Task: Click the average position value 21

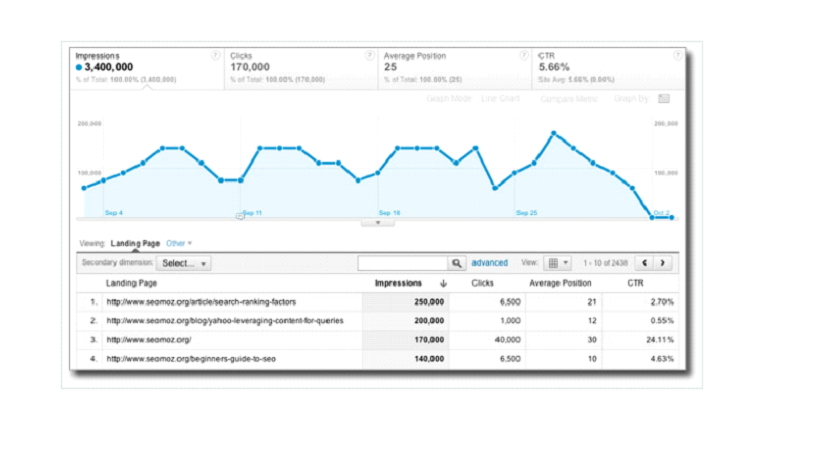Action: coord(592,302)
